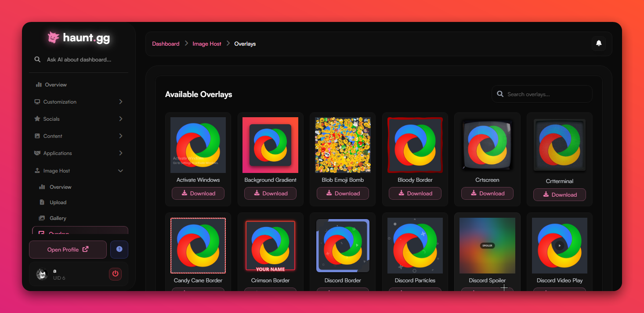Download the Blob Emoji Bomb overlay
Viewport: 644px width, 313px height.
tap(343, 193)
